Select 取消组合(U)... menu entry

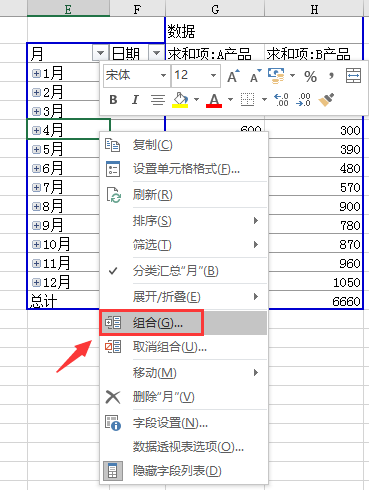click(184, 347)
